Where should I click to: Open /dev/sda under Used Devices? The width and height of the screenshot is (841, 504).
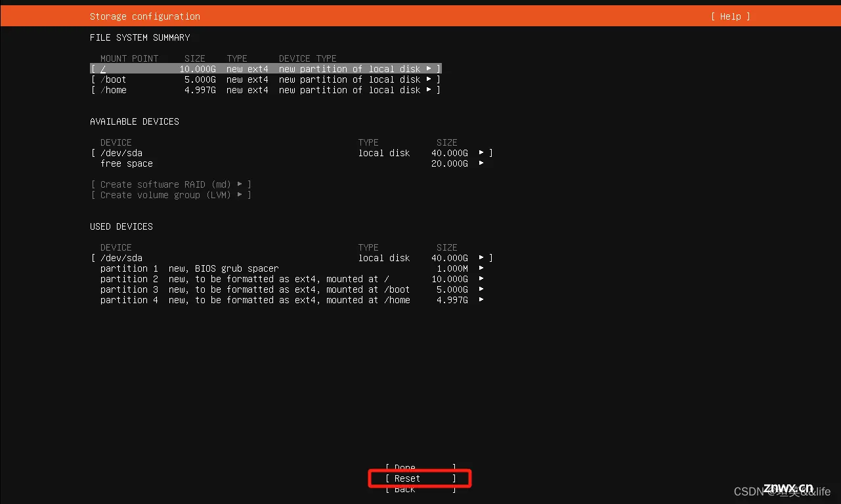[x=292, y=258]
